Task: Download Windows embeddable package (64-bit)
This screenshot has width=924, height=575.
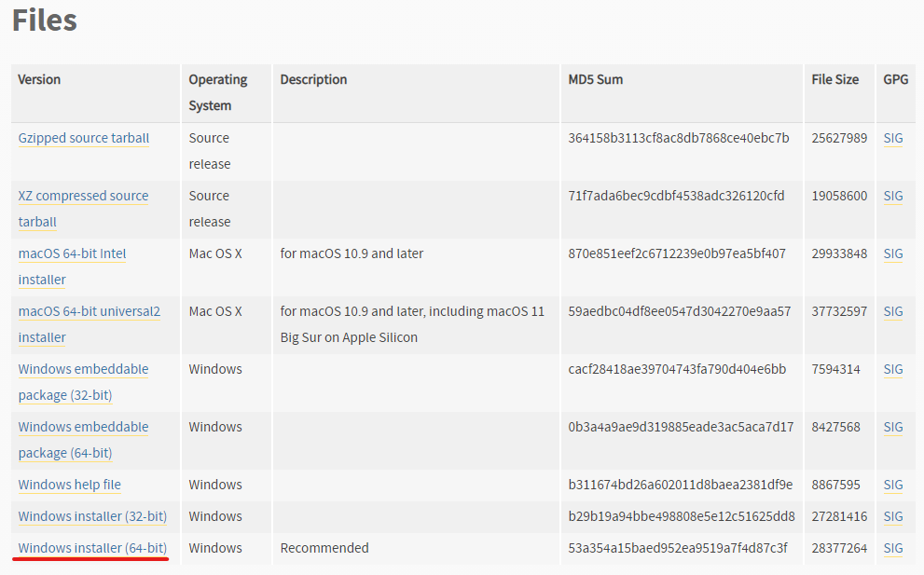Action: tap(83, 427)
